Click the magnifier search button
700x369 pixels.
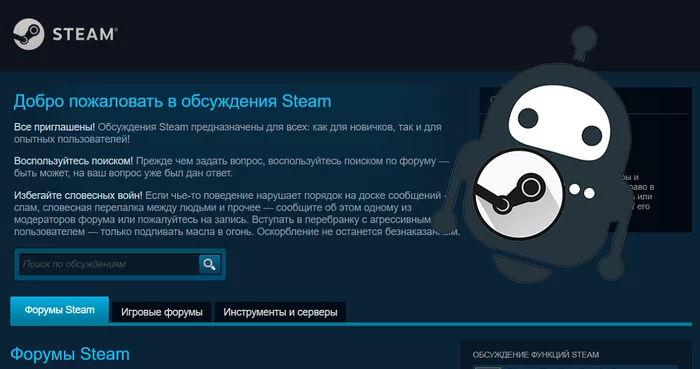209,264
